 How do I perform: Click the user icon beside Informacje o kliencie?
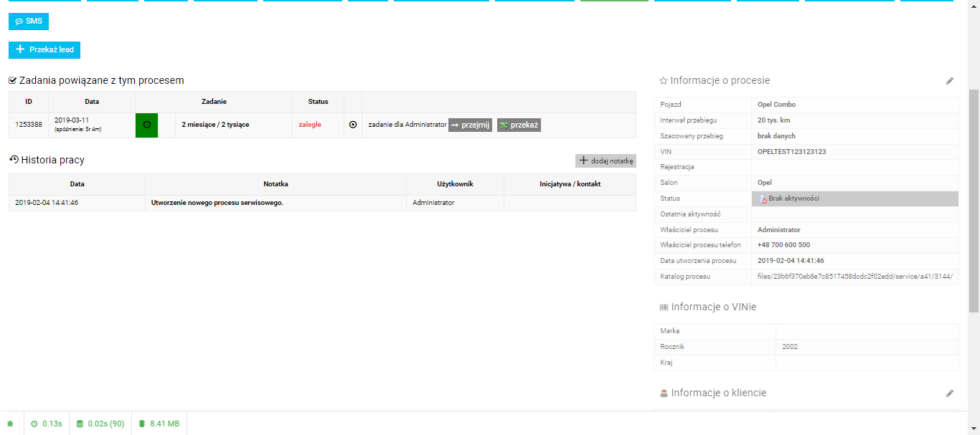click(664, 393)
